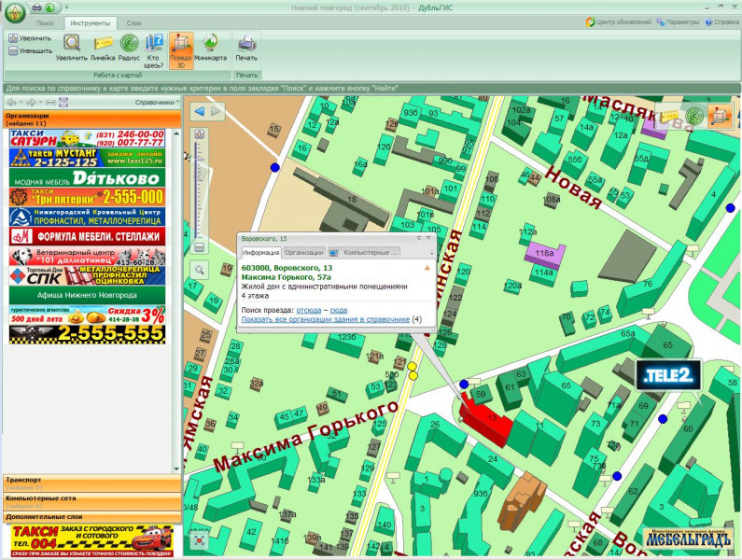The height and width of the screenshot is (560, 742).
Task: Click small Уменьшить zoom-out button
Action: tap(30, 50)
